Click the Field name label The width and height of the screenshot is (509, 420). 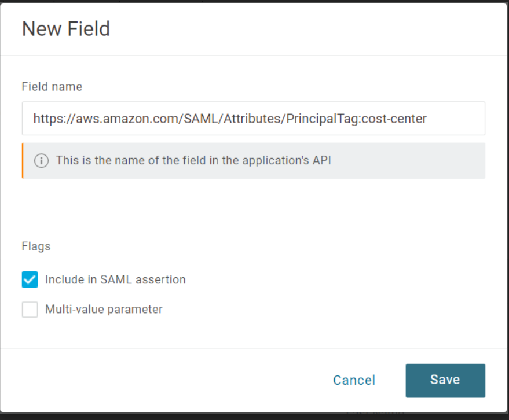(52, 86)
